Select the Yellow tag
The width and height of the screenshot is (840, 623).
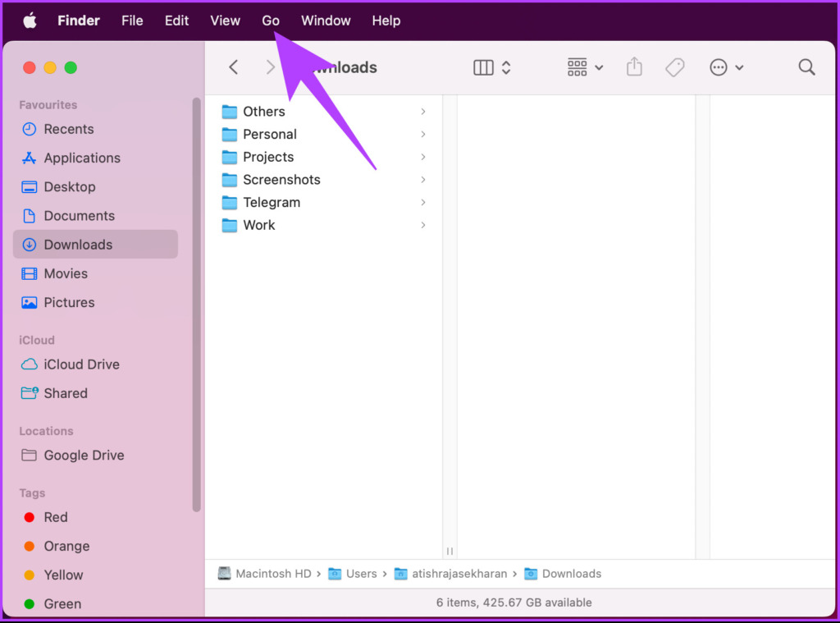pos(95,575)
